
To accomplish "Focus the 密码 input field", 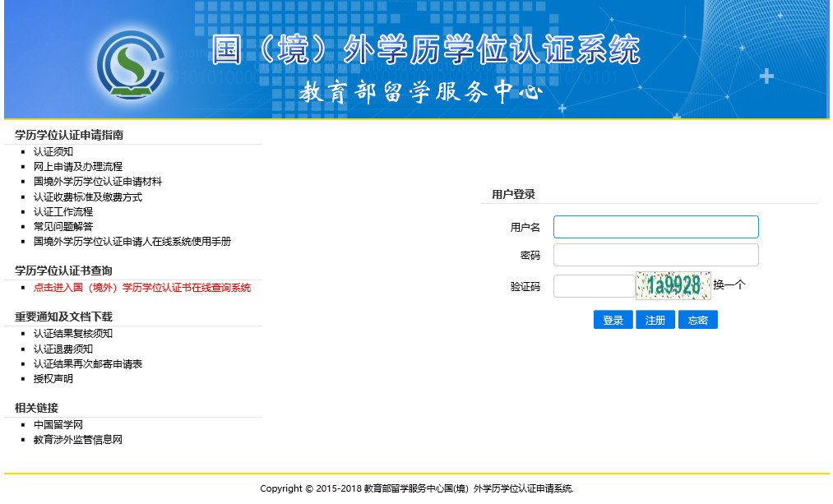I will [x=656, y=255].
